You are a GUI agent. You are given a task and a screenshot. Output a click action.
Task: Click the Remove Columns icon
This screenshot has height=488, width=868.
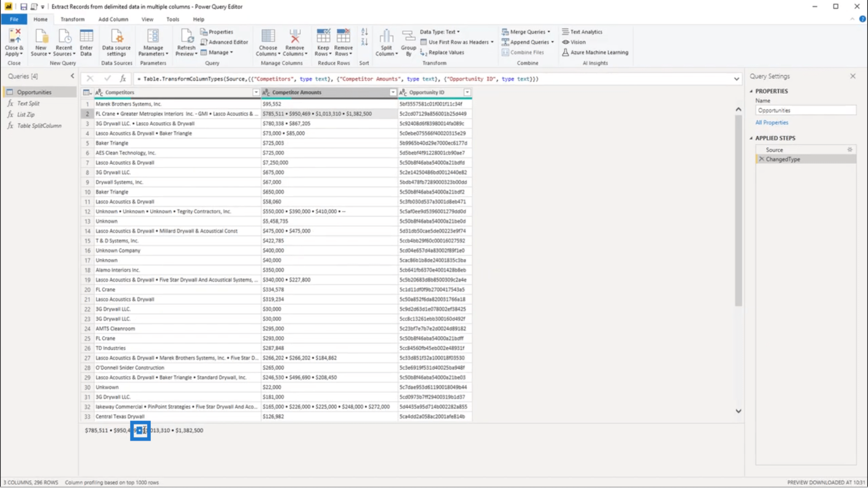(295, 37)
